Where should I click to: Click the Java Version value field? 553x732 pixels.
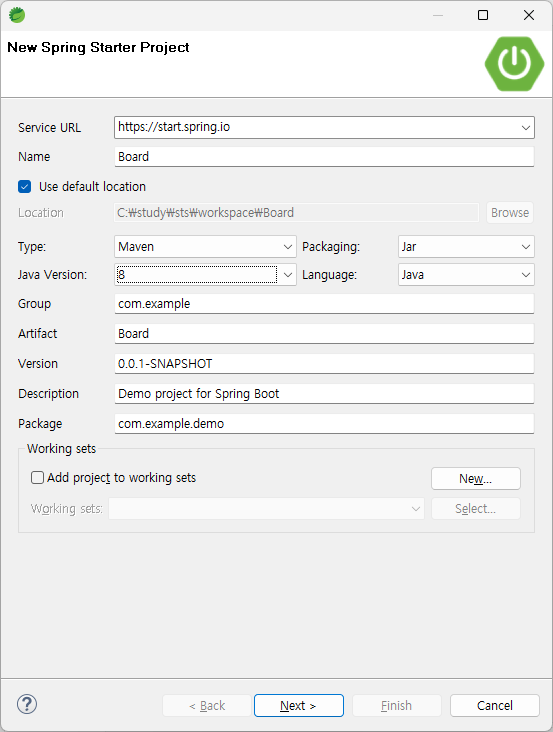(x=196, y=274)
